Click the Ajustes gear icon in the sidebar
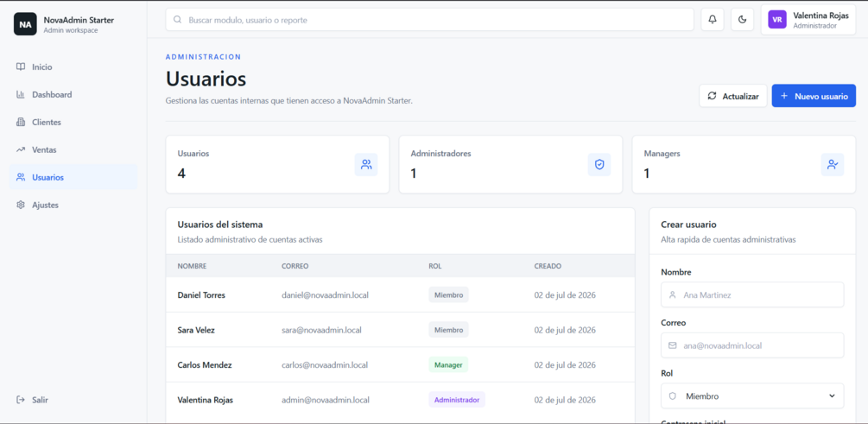The image size is (868, 424). point(21,205)
